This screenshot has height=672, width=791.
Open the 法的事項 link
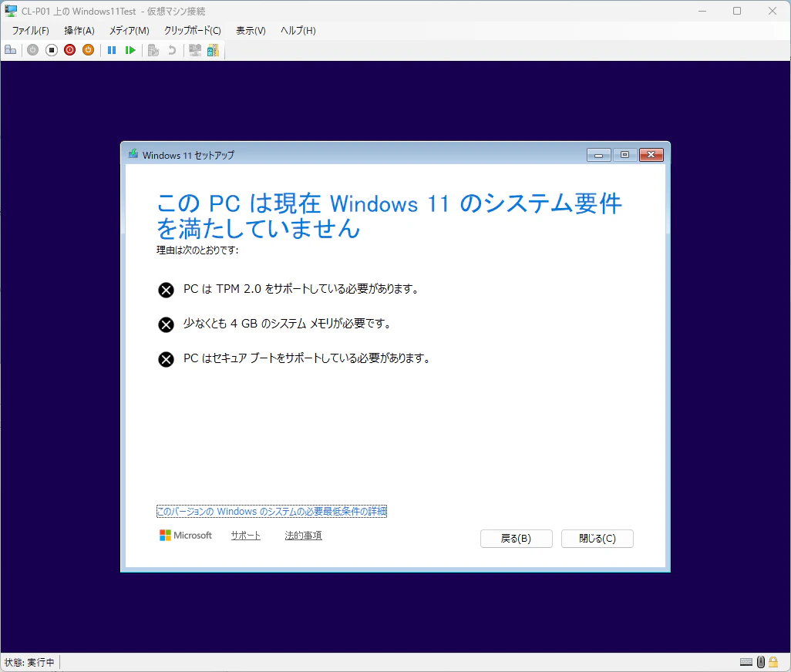tap(303, 536)
